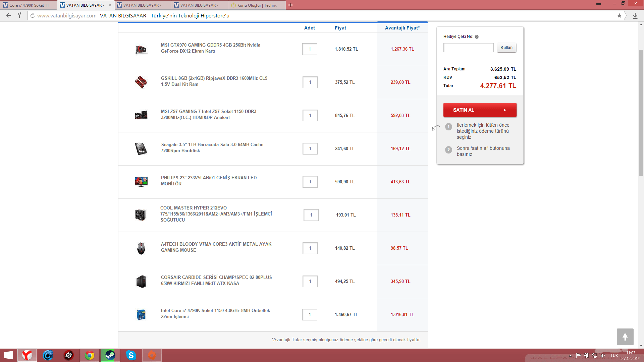Bookmark page with the star icon
The height and width of the screenshot is (362, 644).
[619, 15]
